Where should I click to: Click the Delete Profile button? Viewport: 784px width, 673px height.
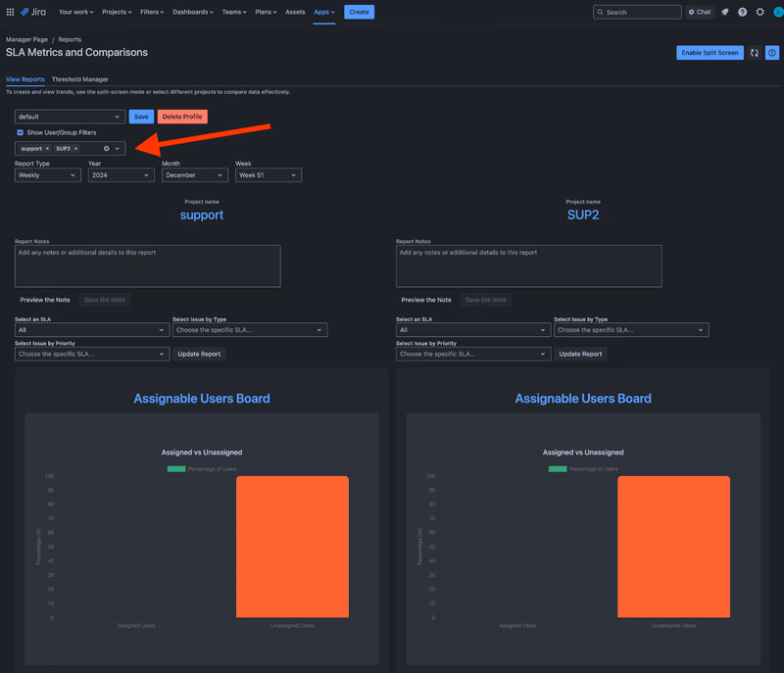[182, 117]
